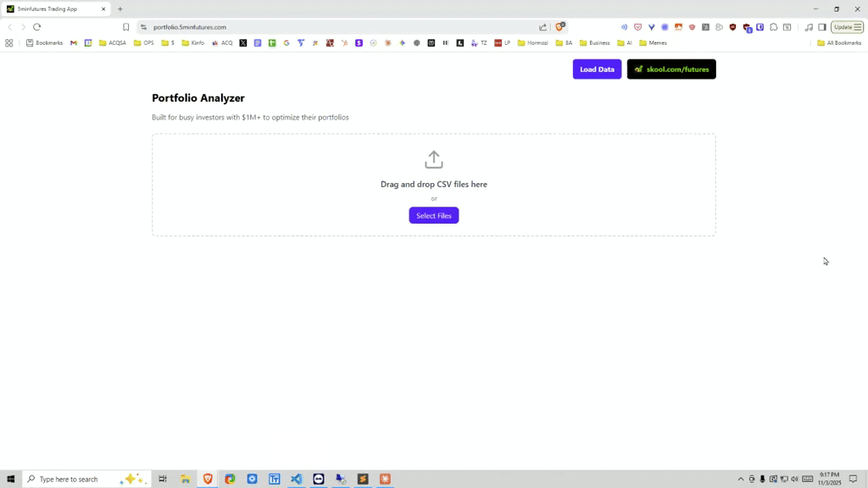This screenshot has width=868, height=488.
Task: Open the All Bookmarks folder
Action: (x=839, y=42)
